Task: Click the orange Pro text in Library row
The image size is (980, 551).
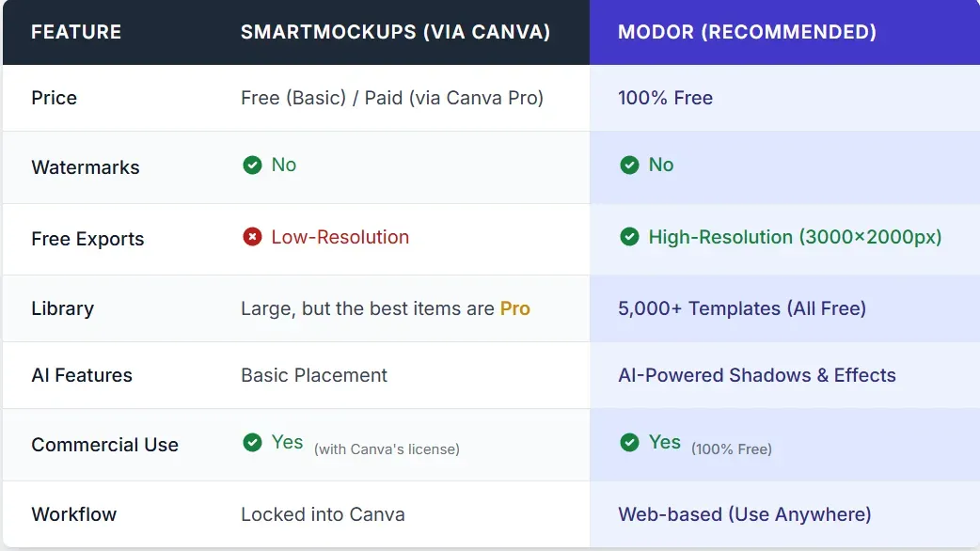Action: [514, 308]
